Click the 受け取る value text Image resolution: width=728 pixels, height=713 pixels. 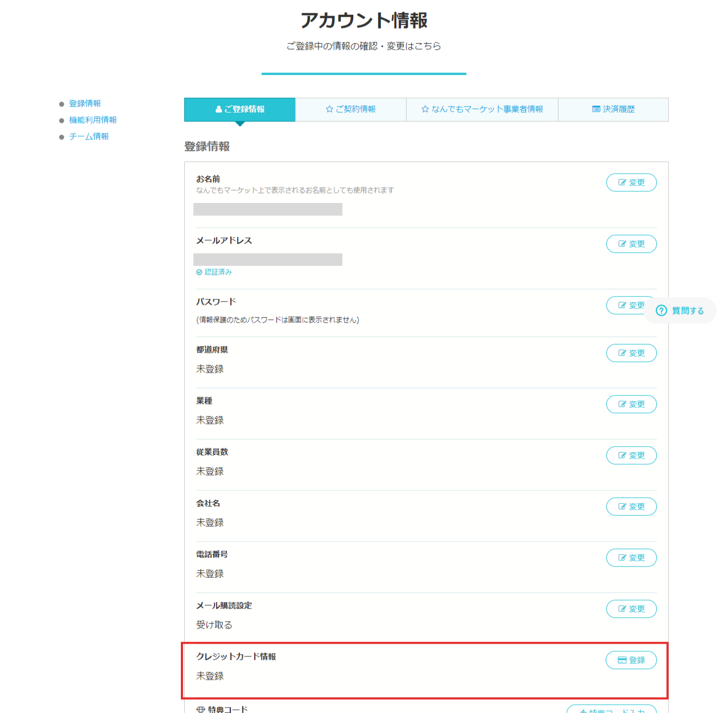point(214,625)
